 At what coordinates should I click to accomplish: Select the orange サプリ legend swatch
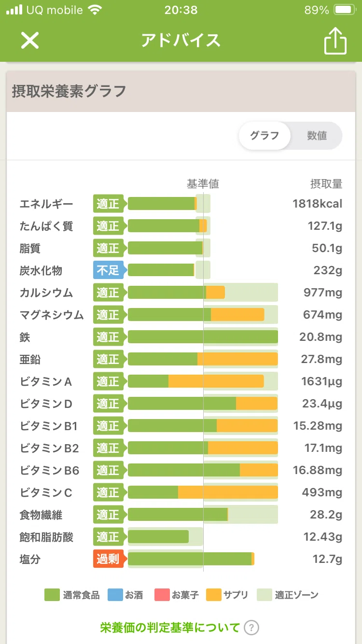[x=213, y=595]
